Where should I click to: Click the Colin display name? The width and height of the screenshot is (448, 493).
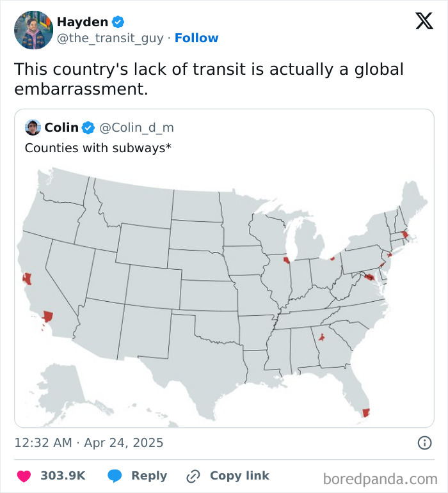(61, 127)
